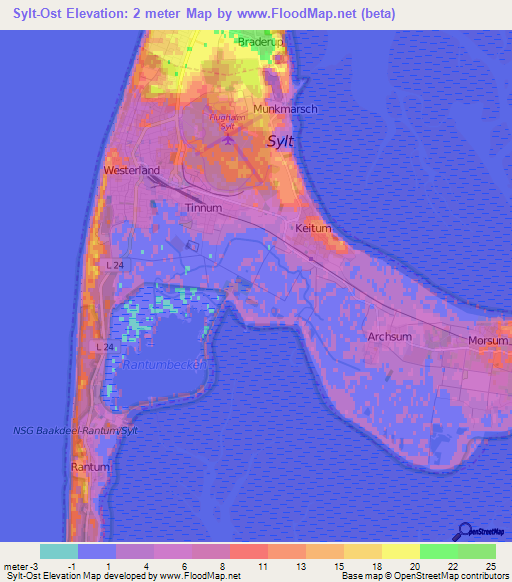
Task: Click the Archsum village label
Action: 389,337
